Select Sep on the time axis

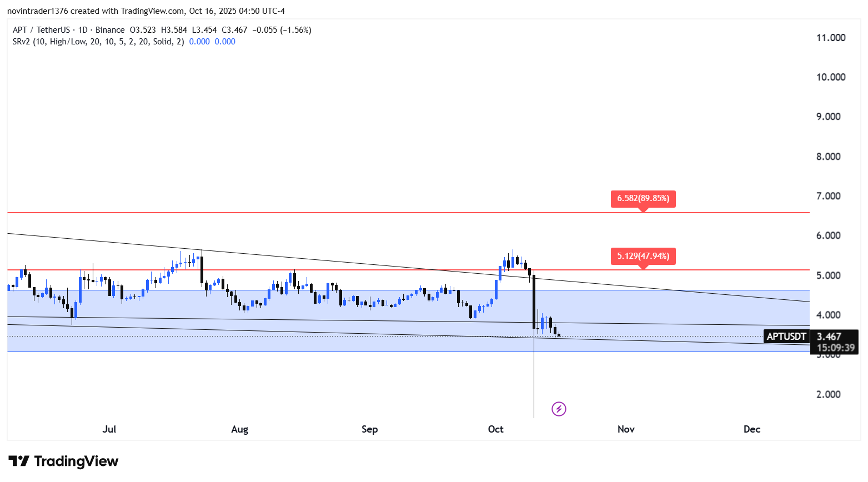[369, 429]
